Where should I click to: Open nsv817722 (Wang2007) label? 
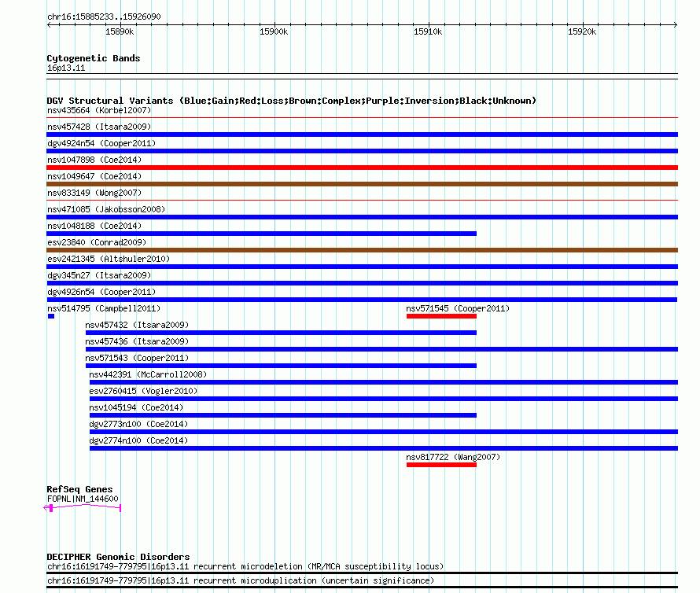click(453, 457)
